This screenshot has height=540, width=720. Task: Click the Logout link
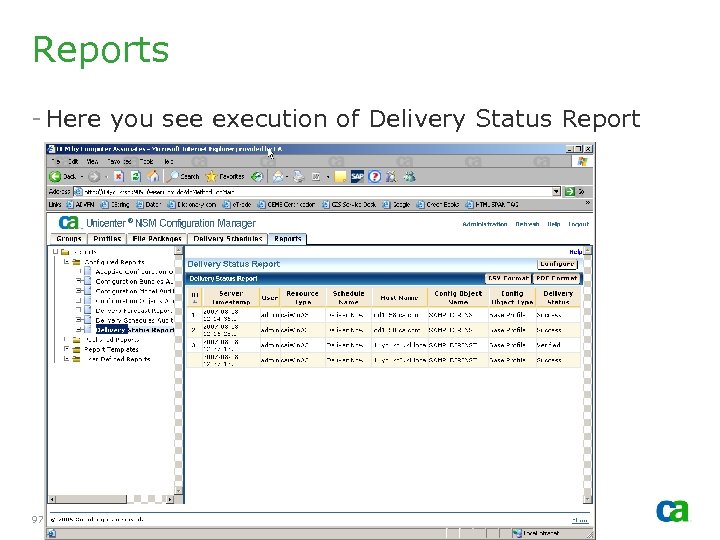(x=579, y=224)
